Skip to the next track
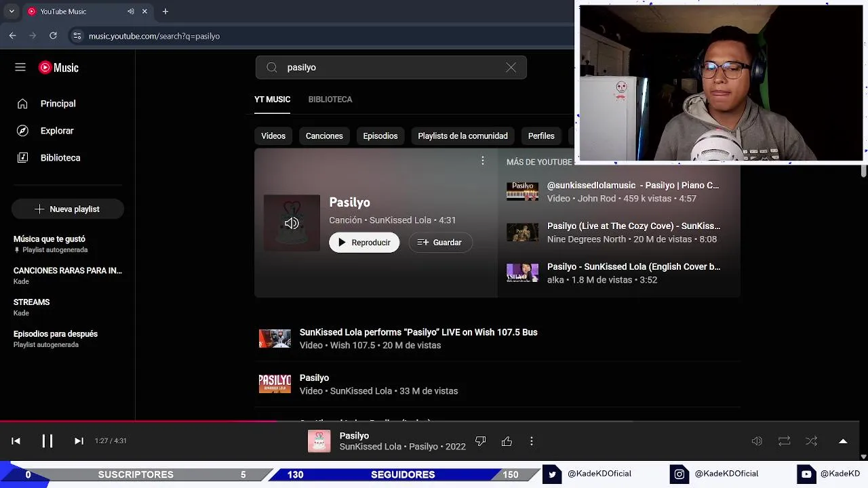The height and width of the screenshot is (488, 868). tap(79, 441)
